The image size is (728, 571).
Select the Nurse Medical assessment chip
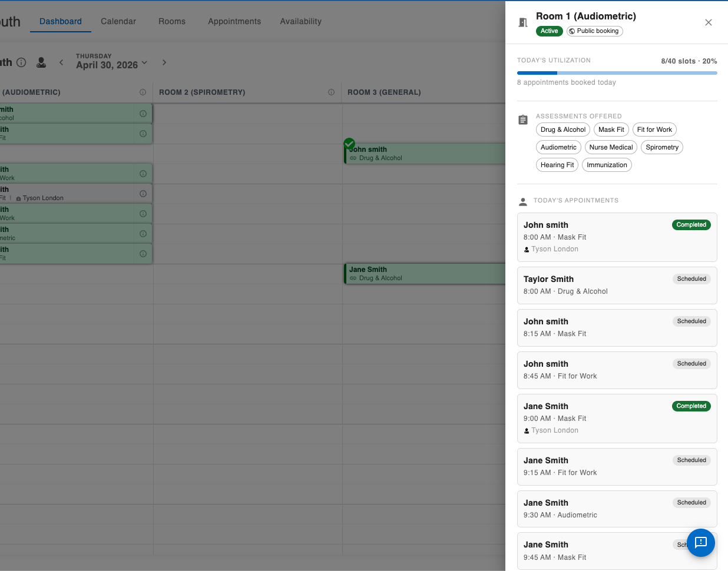pyautogui.click(x=611, y=147)
